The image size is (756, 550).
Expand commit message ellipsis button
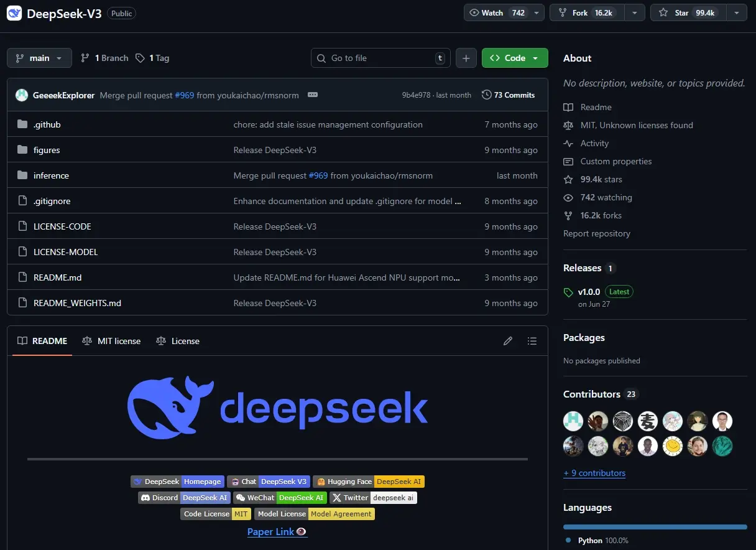(x=313, y=95)
